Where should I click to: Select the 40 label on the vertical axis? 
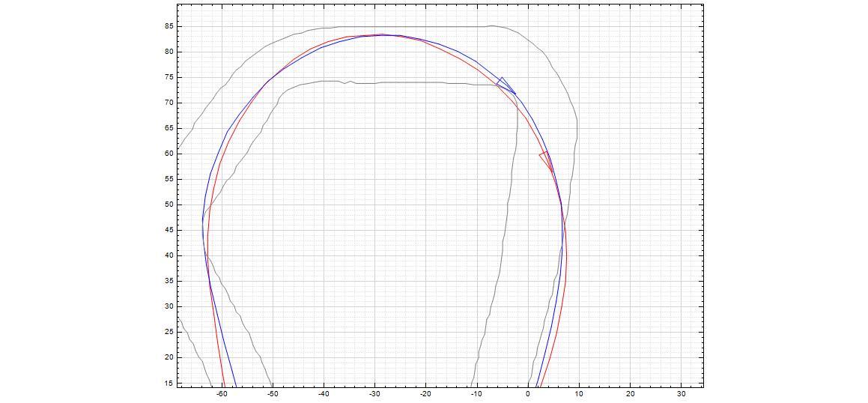click(x=168, y=255)
